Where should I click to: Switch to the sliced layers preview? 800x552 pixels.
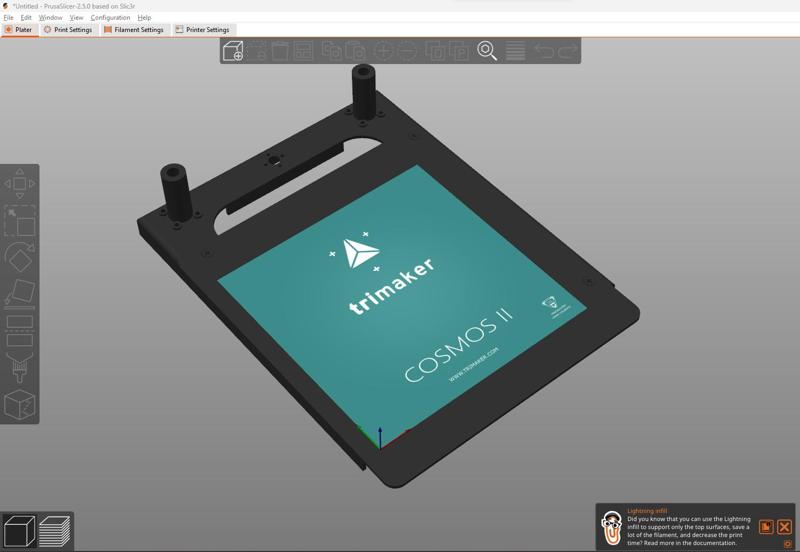(55, 531)
